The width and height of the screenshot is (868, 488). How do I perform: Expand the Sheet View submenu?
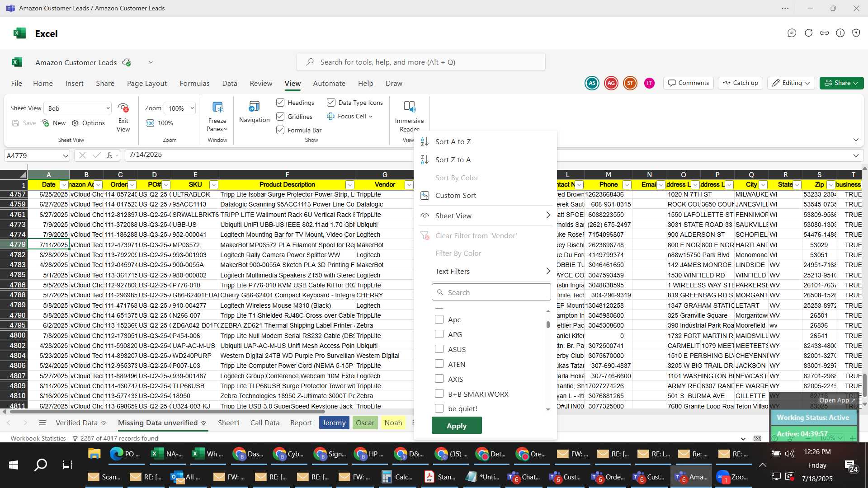pos(548,216)
